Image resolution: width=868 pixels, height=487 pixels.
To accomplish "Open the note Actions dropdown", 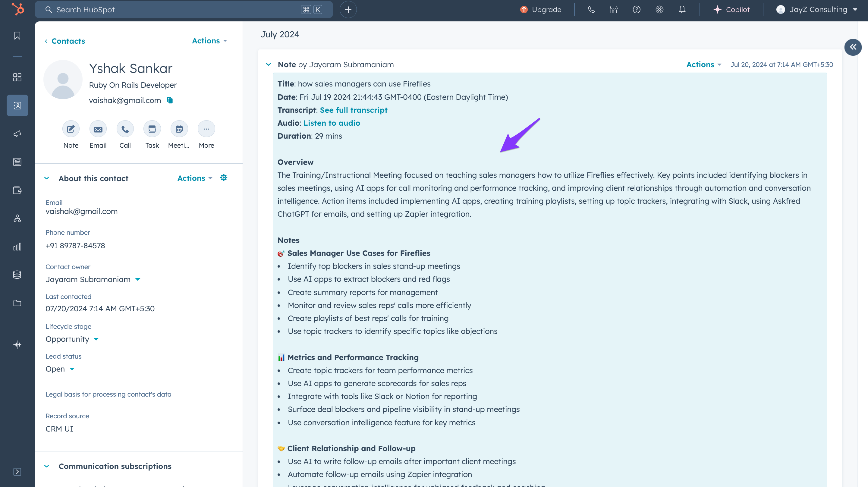I will (703, 64).
